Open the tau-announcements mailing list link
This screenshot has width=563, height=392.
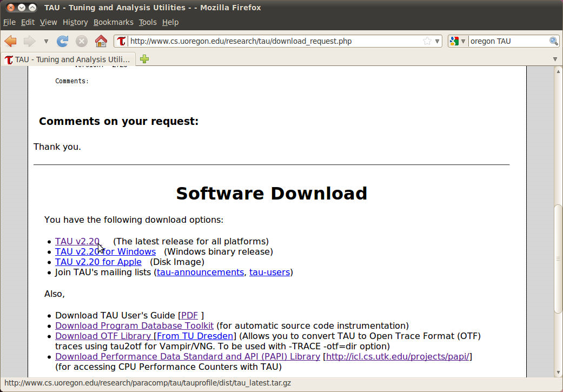pos(200,273)
